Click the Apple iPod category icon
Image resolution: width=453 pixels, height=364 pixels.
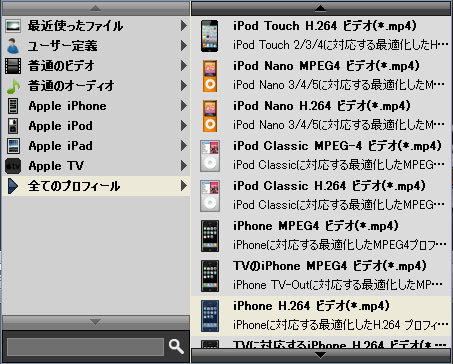click(x=13, y=126)
